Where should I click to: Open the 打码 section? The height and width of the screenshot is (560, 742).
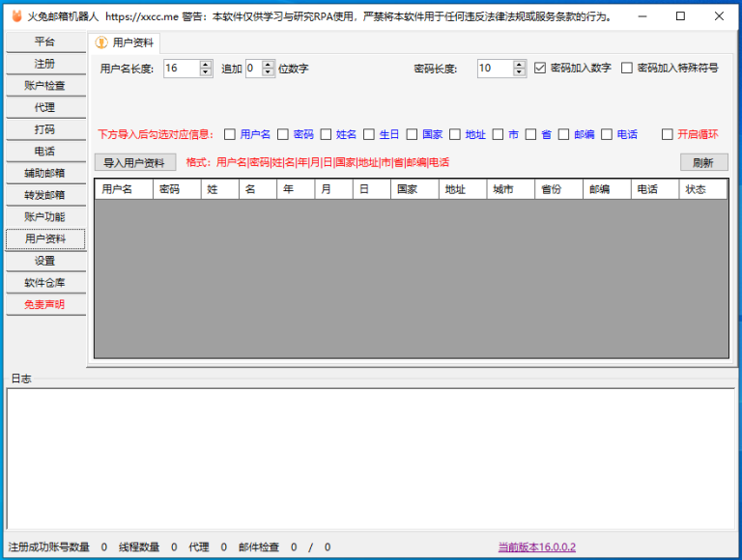tap(45, 129)
